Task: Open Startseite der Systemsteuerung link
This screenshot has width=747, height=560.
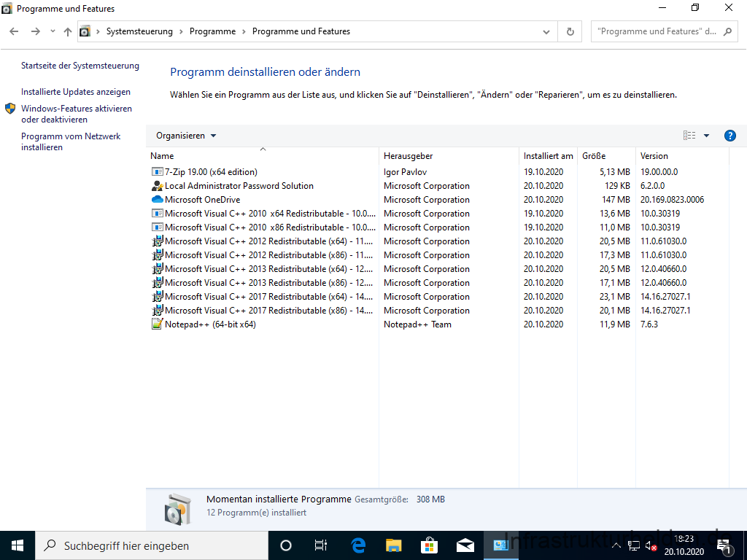Action: (80, 66)
